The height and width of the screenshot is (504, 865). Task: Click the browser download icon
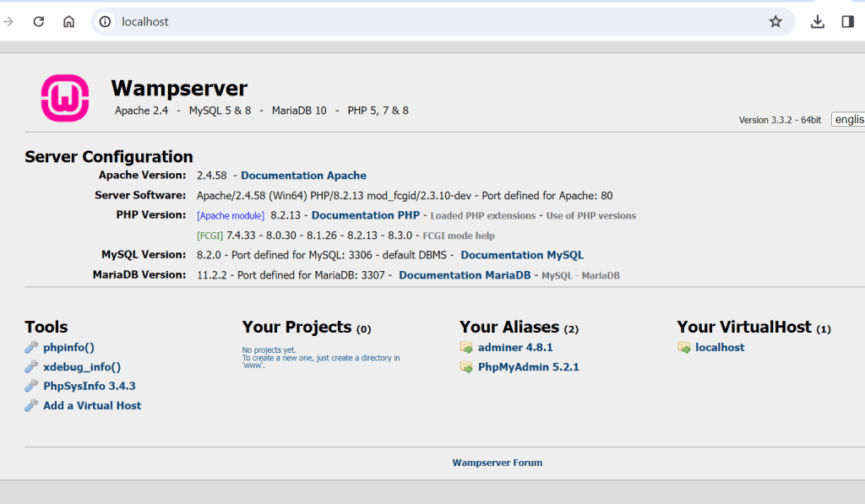pos(817,21)
